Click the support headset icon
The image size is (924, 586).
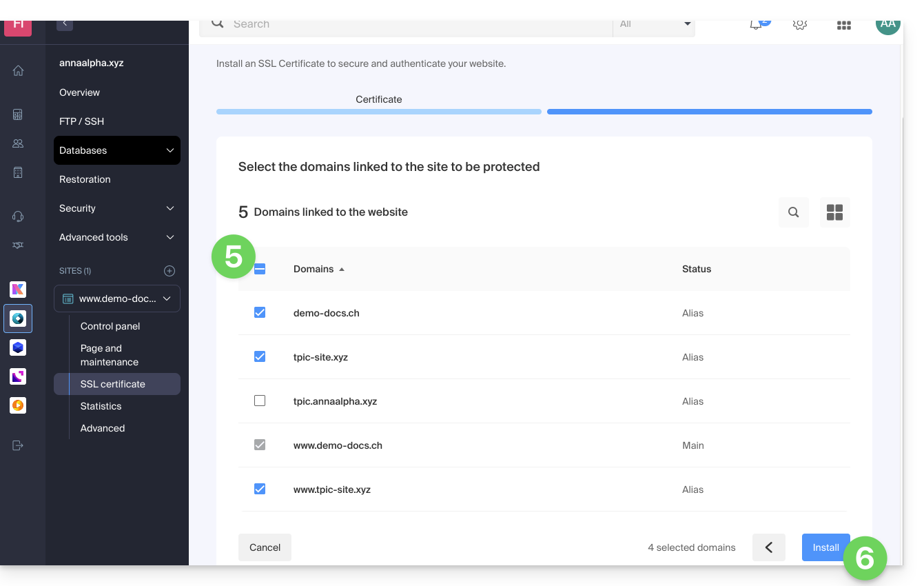point(18,216)
